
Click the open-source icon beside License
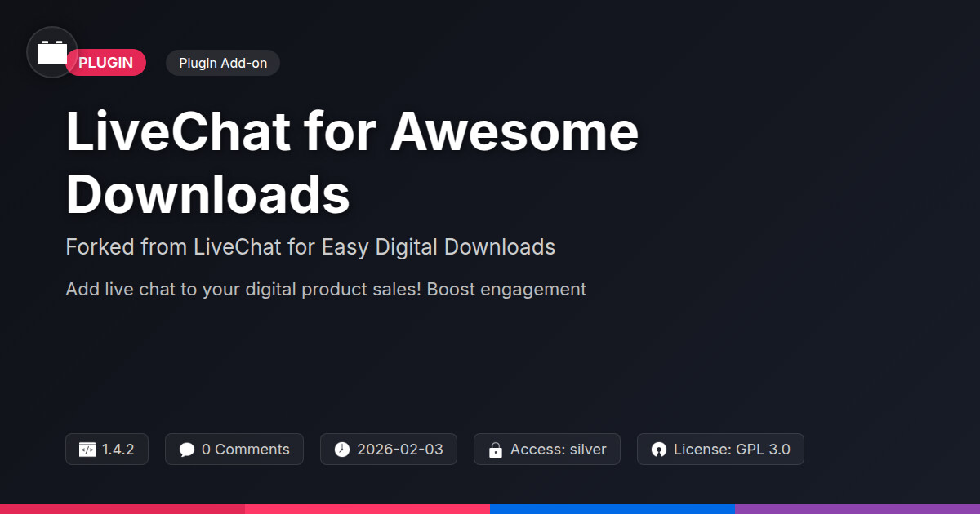coord(659,450)
